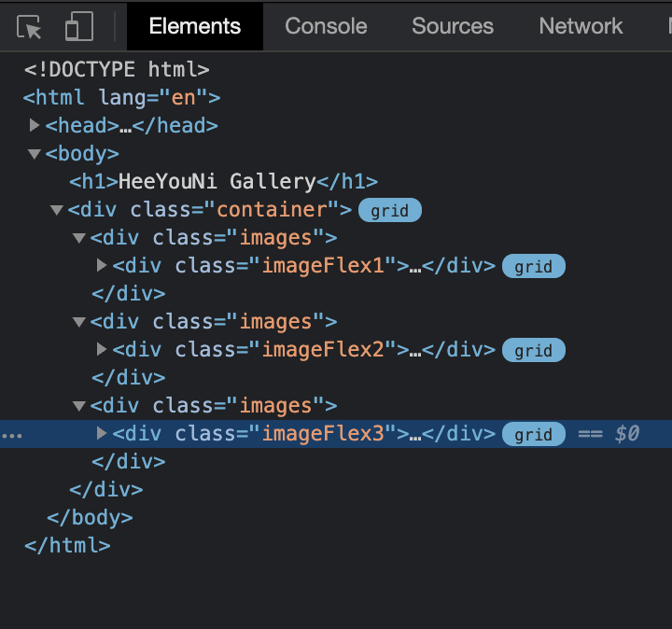Toggle grid badge on imageFlex1
This screenshot has height=629, width=672.
pos(534,266)
